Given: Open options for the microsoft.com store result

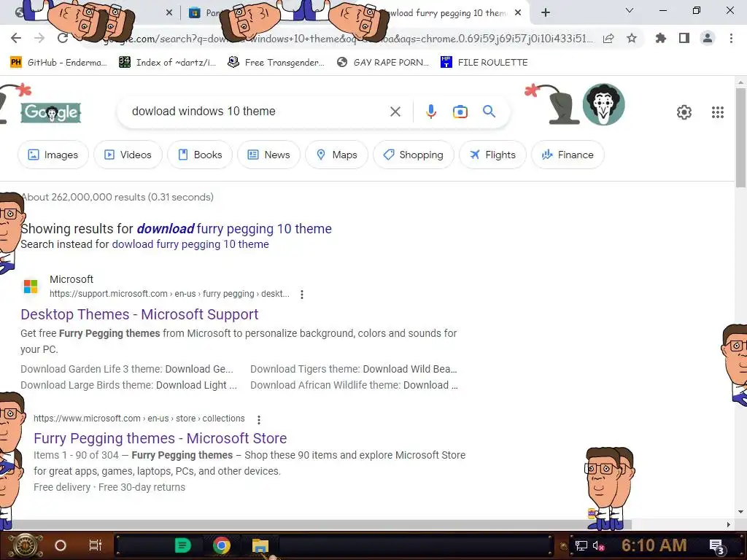Looking at the screenshot, I should [x=259, y=419].
